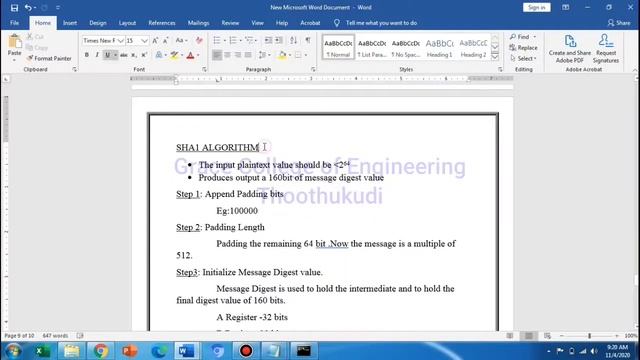This screenshot has height=360, width=640.
Task: Apply the List Paragraph style
Action: pos(372,47)
